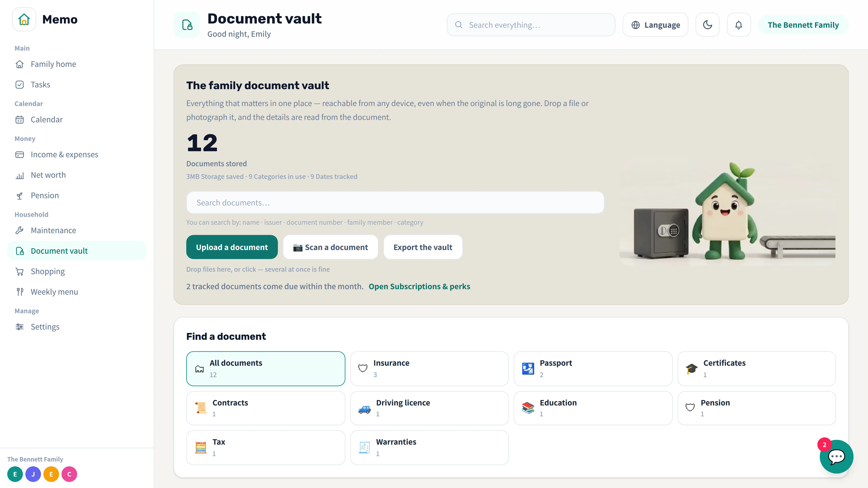The height and width of the screenshot is (488, 868).
Task: Click the Document vault header icon
Action: [x=187, y=25]
